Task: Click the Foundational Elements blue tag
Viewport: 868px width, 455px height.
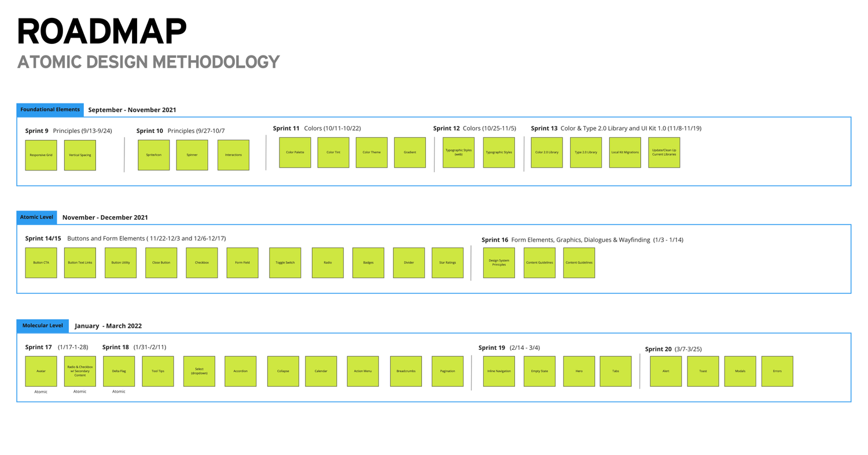Action: point(50,110)
